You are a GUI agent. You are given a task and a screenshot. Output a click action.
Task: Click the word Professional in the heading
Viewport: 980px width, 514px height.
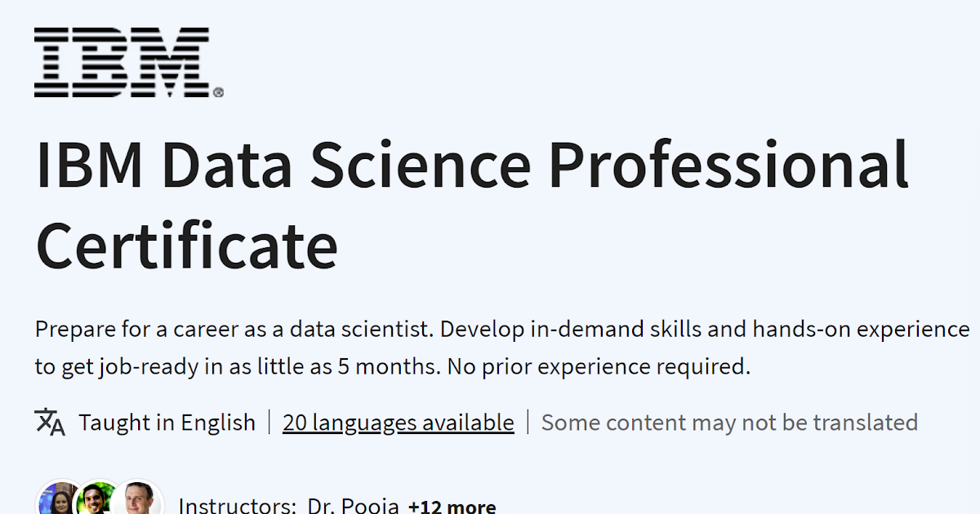pyautogui.click(x=728, y=165)
